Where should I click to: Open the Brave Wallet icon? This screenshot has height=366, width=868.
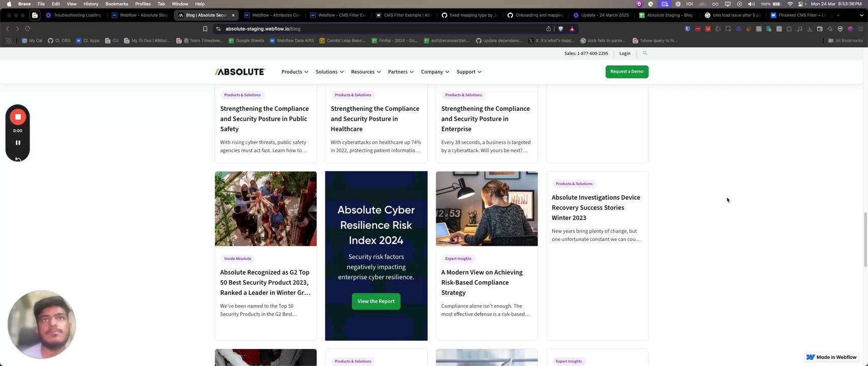820,29
